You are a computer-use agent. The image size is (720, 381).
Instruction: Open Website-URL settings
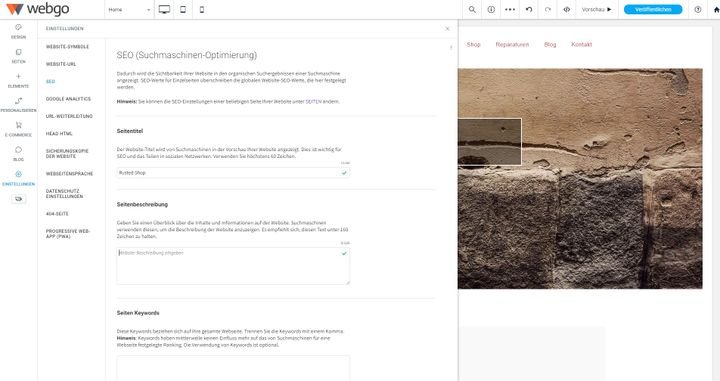click(61, 64)
